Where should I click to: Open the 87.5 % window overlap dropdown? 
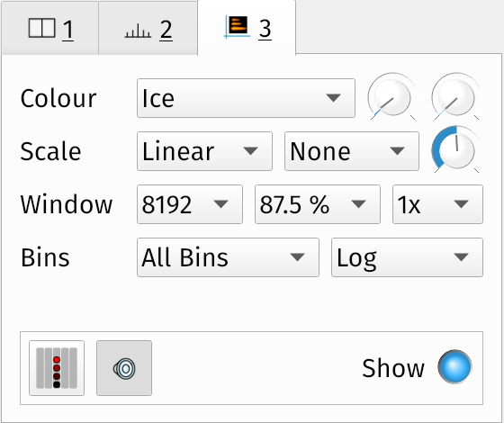click(318, 204)
